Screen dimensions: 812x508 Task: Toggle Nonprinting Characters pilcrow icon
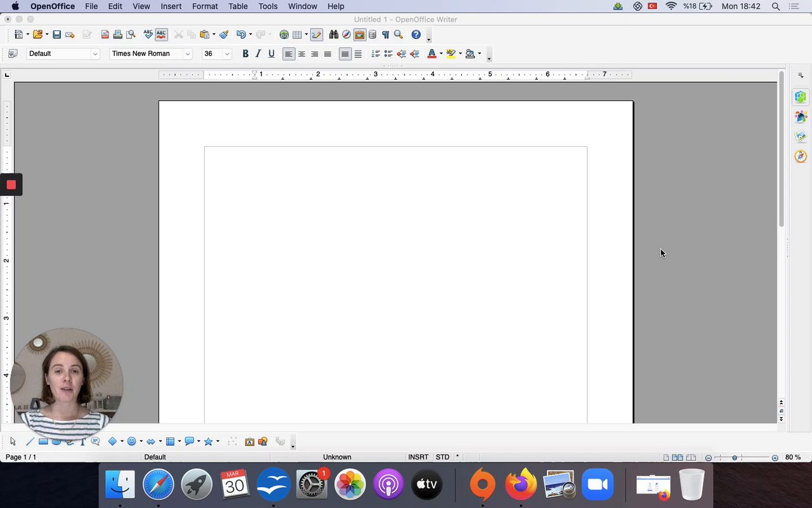pos(385,34)
